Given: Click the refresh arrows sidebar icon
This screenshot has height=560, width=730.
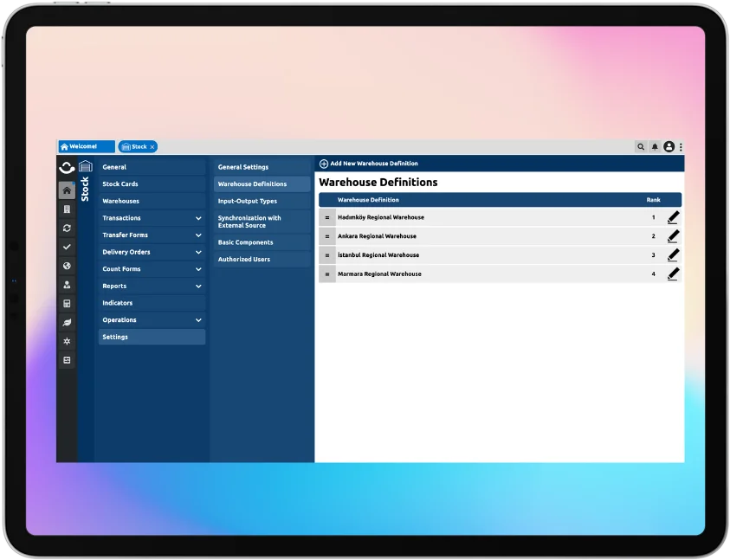Looking at the screenshot, I should 67,229.
